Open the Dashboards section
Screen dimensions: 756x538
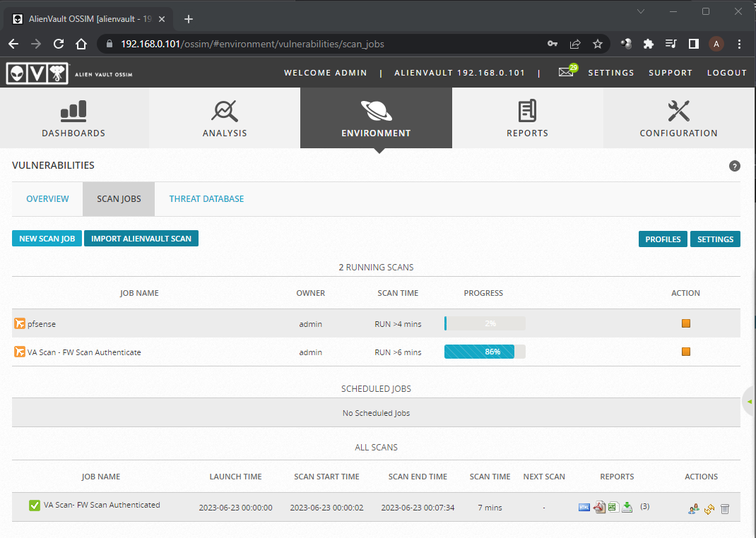[73, 119]
